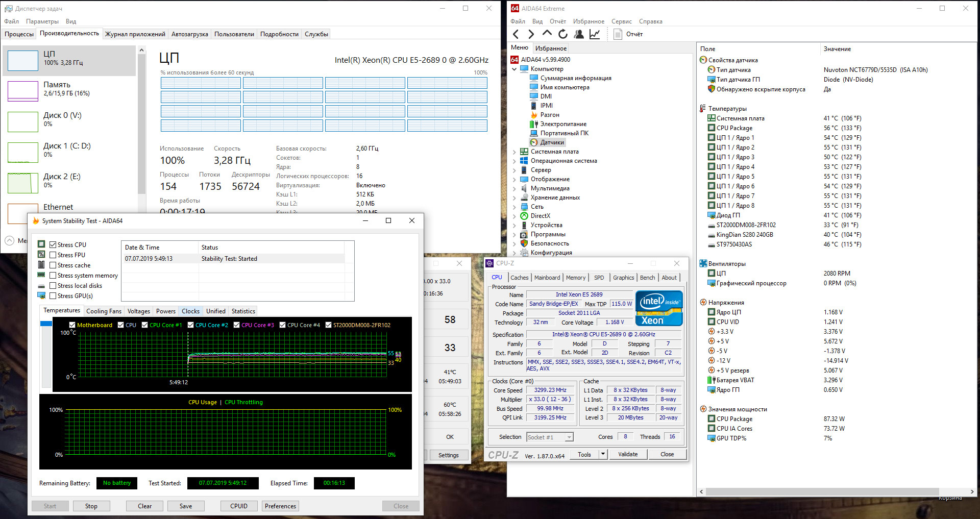
Task: Click the Validate button in CPU-Z
Action: (x=627, y=454)
